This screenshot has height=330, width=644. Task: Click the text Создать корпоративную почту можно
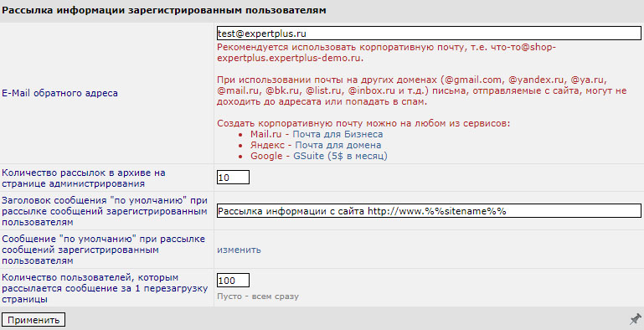point(363,123)
